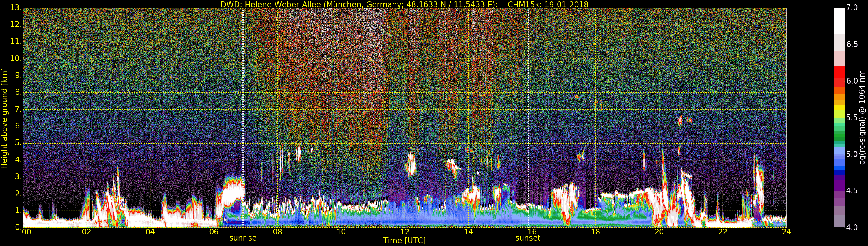Click the green band on the colorbar
The height and width of the screenshot is (246, 868).
click(839, 133)
